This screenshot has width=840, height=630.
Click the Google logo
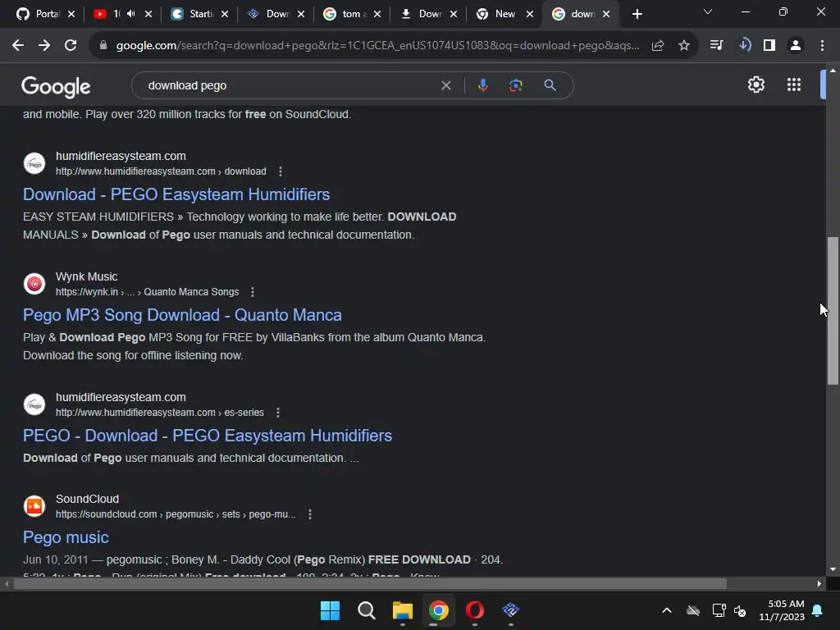tap(56, 86)
